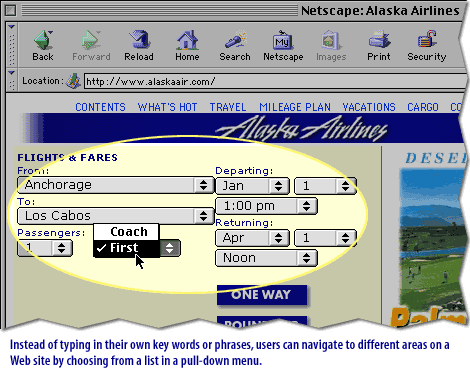Click the My Netscape icon

click(283, 45)
